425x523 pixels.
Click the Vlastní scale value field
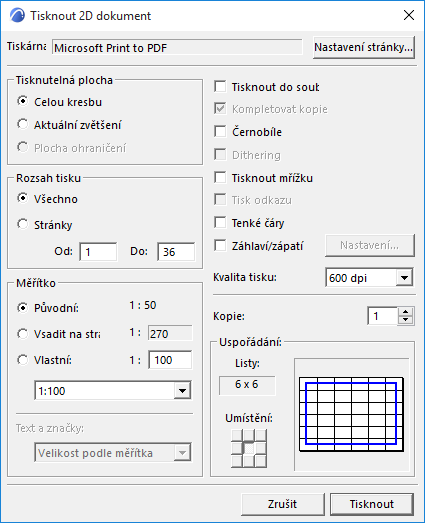click(x=170, y=360)
